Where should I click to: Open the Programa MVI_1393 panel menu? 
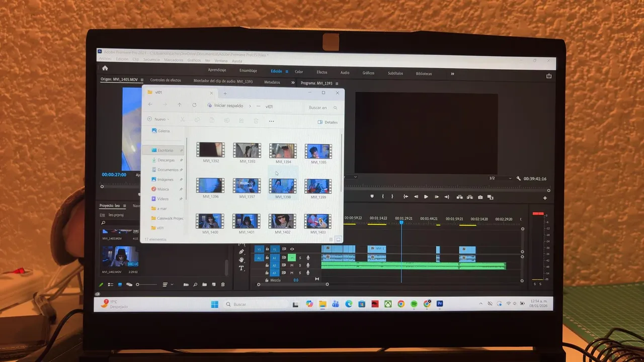coord(337,83)
